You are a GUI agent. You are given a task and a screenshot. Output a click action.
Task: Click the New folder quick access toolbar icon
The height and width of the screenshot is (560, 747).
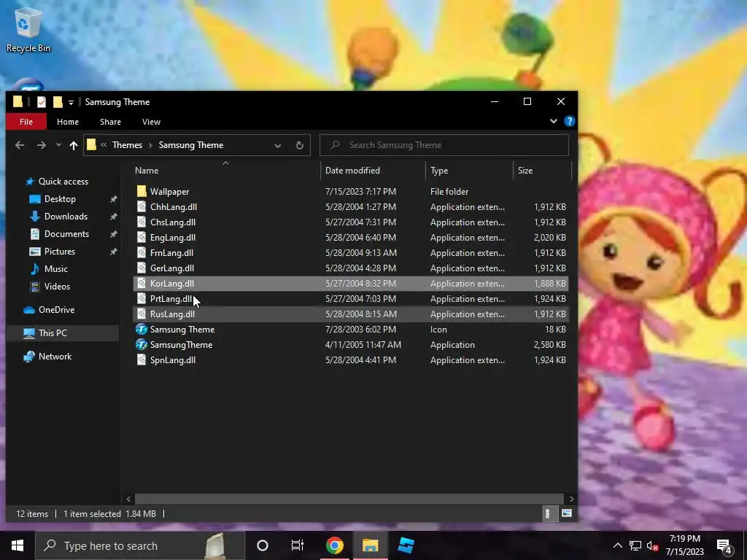point(58,102)
